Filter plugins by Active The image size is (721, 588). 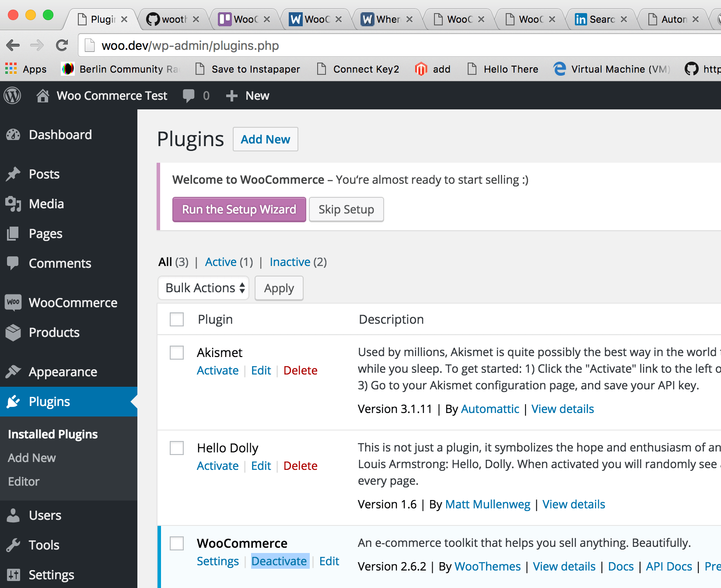click(221, 262)
